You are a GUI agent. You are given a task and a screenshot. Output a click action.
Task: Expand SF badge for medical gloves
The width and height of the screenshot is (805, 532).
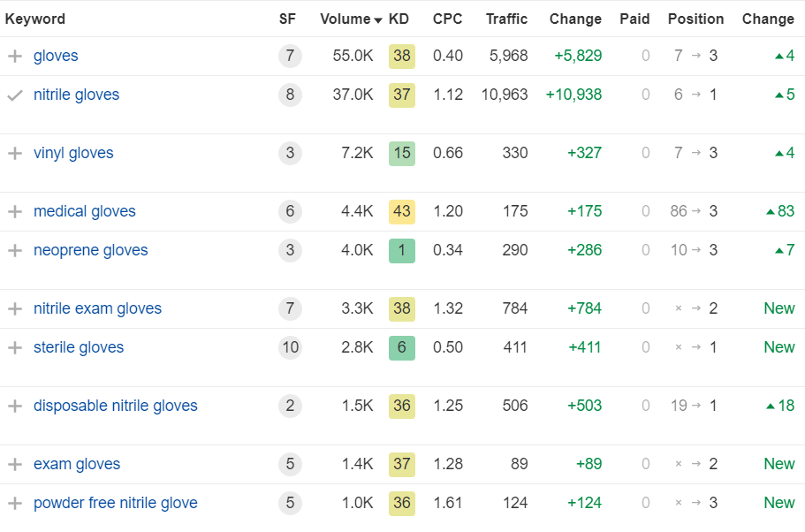289,212
